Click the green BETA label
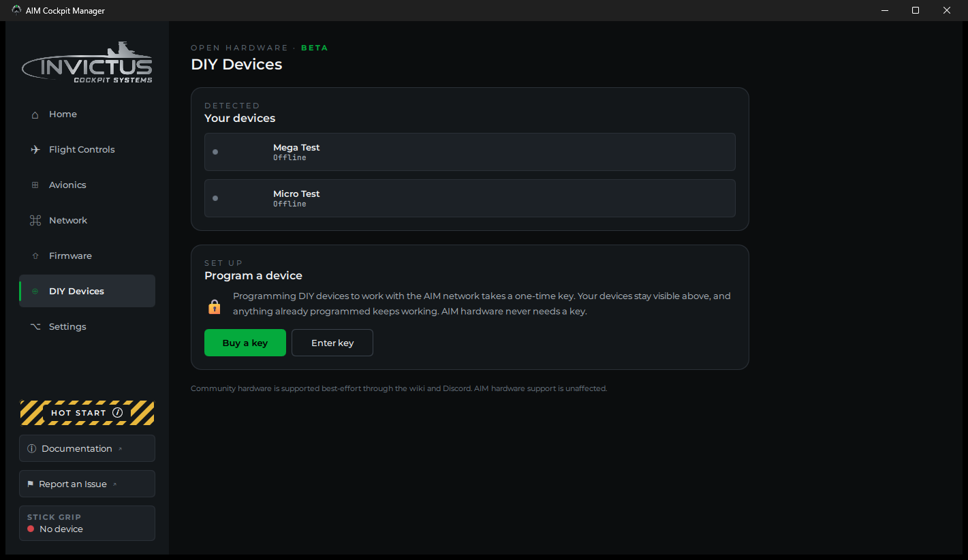Image resolution: width=968 pixels, height=560 pixels. click(x=315, y=48)
